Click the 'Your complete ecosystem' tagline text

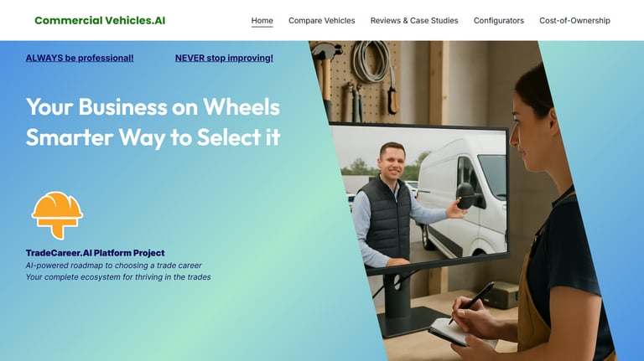click(x=118, y=277)
